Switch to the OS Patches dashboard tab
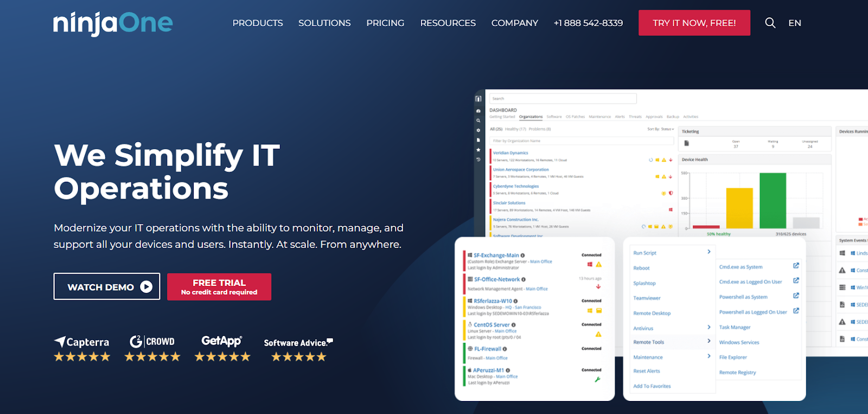The width and height of the screenshot is (868, 414). click(x=575, y=117)
